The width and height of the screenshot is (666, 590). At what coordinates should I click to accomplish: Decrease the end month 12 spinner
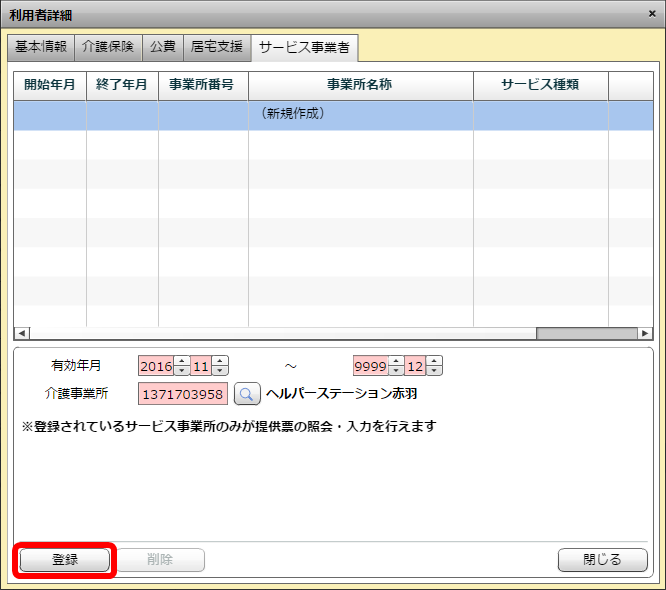point(434,371)
